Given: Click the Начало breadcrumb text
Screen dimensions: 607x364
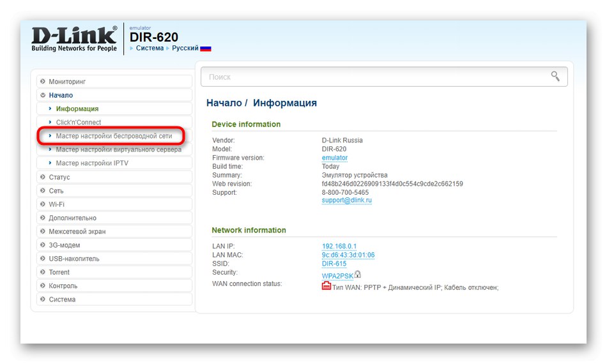Looking at the screenshot, I should tap(224, 103).
